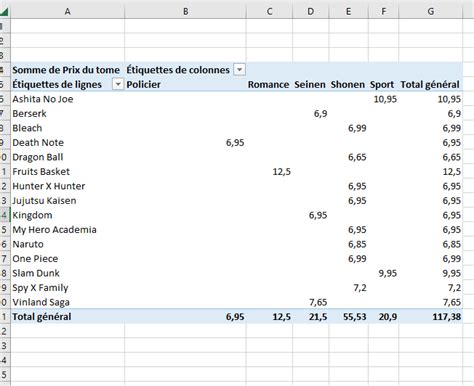This screenshot has width=474, height=386.
Task: Select the Hunter X Hunter row label
Action: (x=49, y=186)
